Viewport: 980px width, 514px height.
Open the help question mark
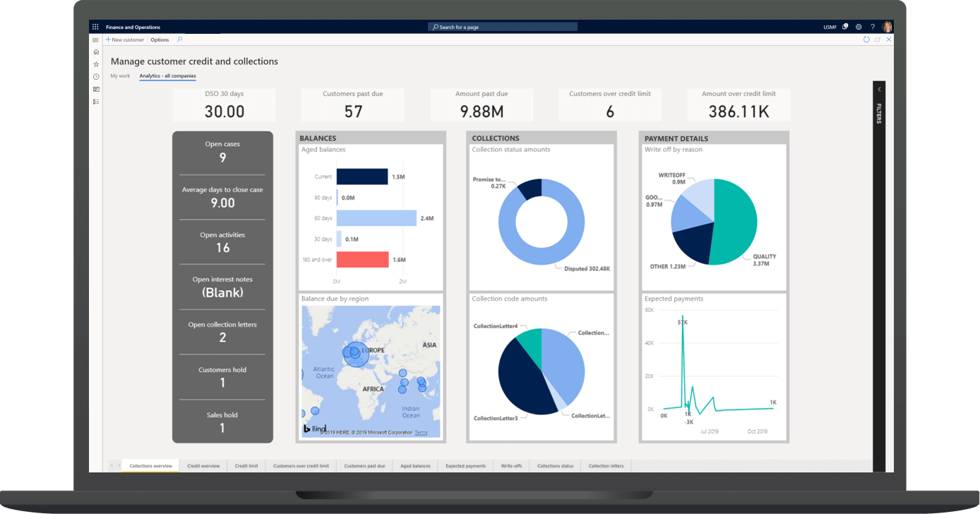(873, 27)
